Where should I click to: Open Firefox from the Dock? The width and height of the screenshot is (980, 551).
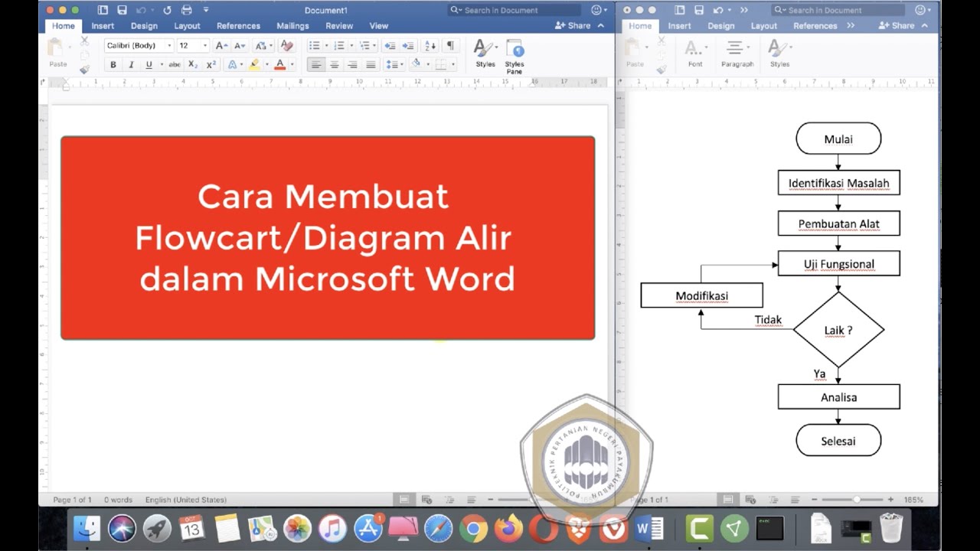pyautogui.click(x=508, y=529)
